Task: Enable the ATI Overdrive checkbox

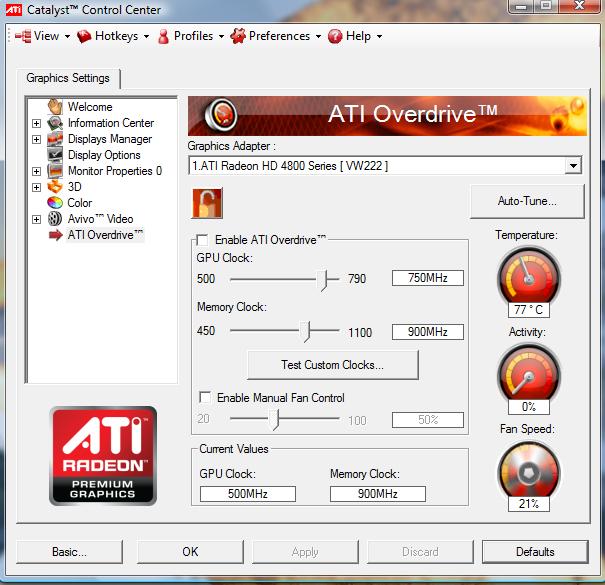Action: pyautogui.click(x=202, y=240)
